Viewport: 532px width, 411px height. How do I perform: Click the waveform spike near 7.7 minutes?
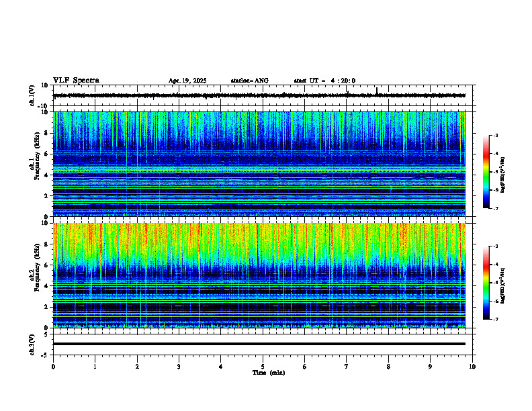[x=377, y=91]
